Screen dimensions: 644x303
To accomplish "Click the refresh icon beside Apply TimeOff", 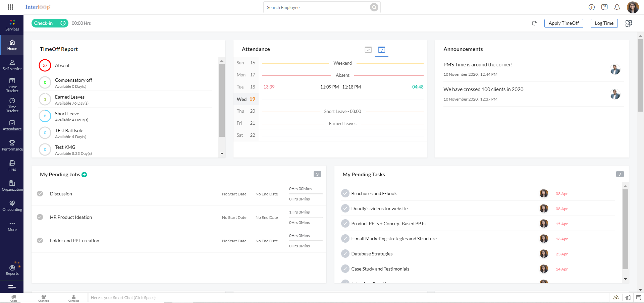I will [x=534, y=23].
